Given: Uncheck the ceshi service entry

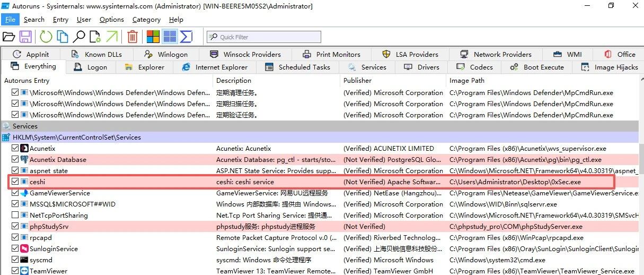Looking at the screenshot, I should (x=15, y=182).
